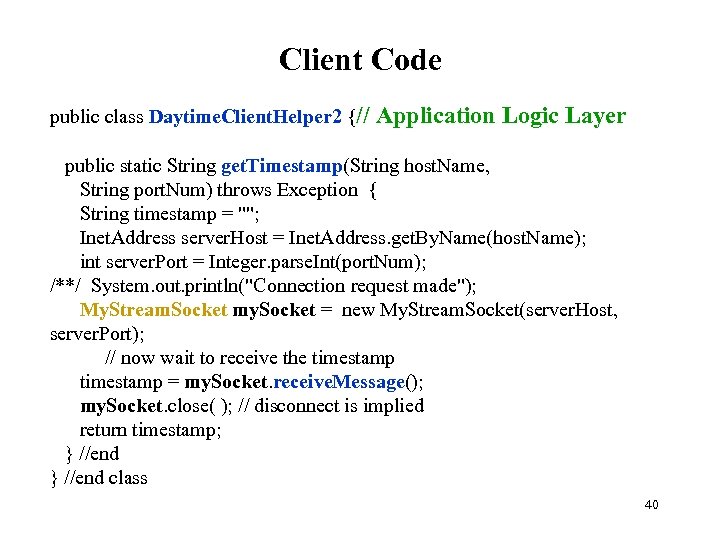Viewport: 720px width, 540px height.
Task: Click the blue receiveMessage method call
Action: click(339, 382)
